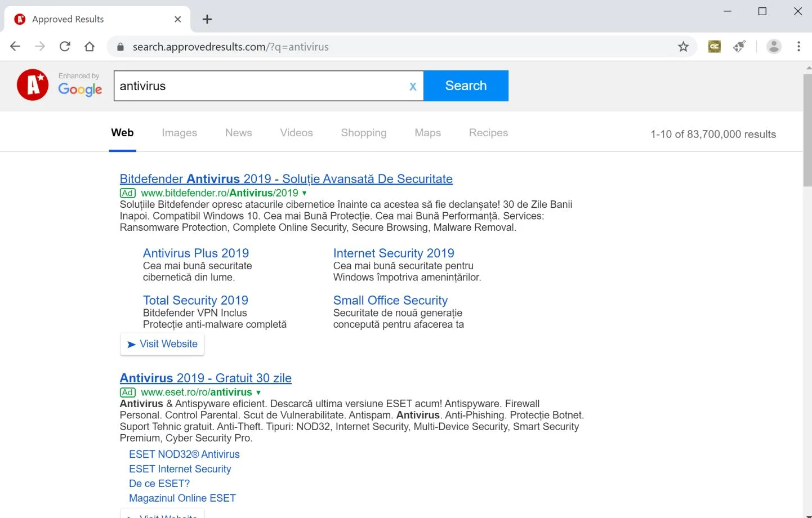Click the blue Search button
The width and height of the screenshot is (812, 518).
[466, 86]
